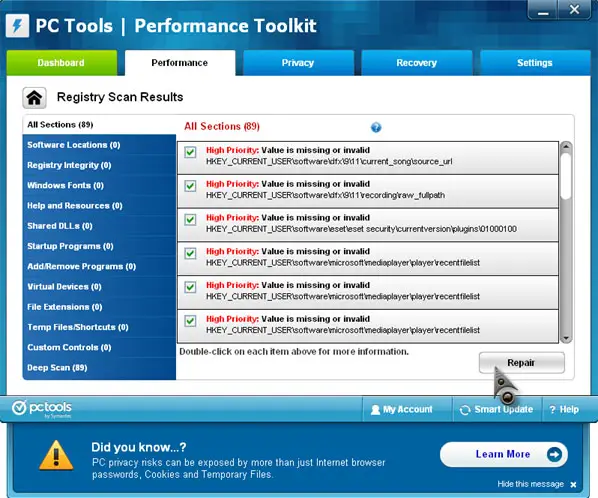
Task: Open the Recovery tab
Action: click(x=416, y=63)
